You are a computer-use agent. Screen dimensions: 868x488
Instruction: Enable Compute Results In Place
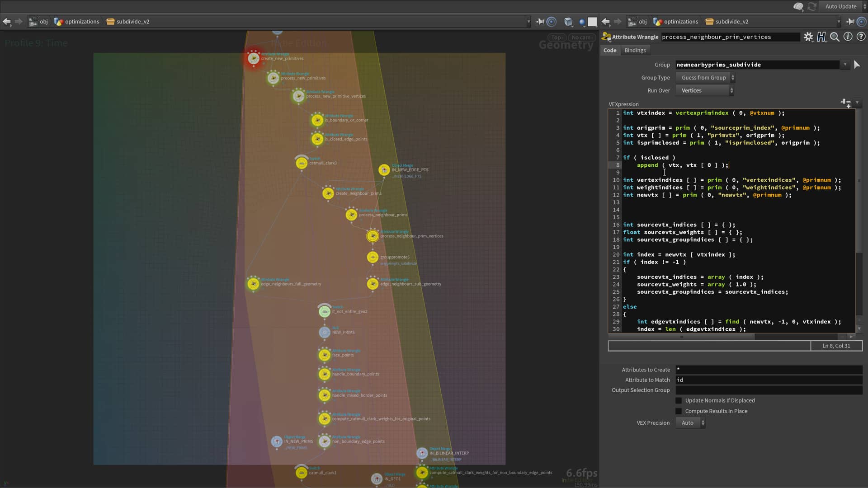point(679,411)
